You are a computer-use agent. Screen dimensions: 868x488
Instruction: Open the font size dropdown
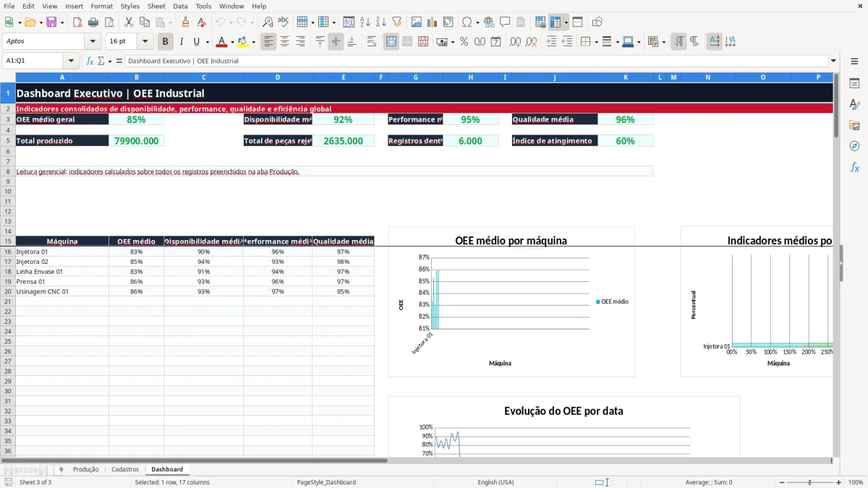[145, 42]
